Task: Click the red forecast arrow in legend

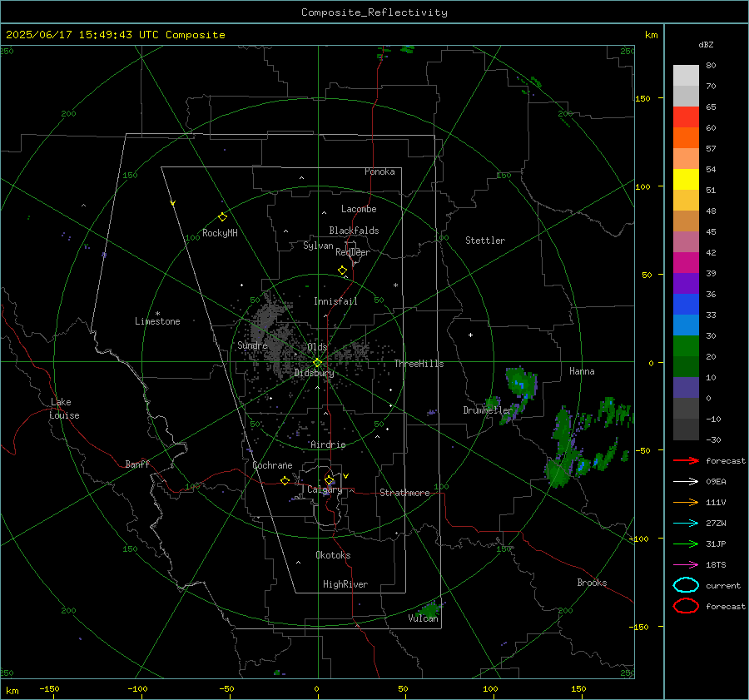Action: pyautogui.click(x=686, y=460)
